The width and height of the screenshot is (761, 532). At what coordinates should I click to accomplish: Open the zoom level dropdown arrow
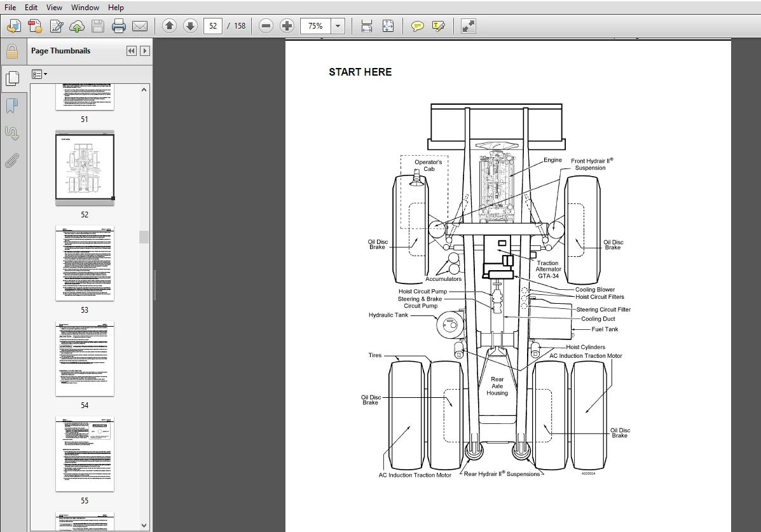(x=338, y=26)
